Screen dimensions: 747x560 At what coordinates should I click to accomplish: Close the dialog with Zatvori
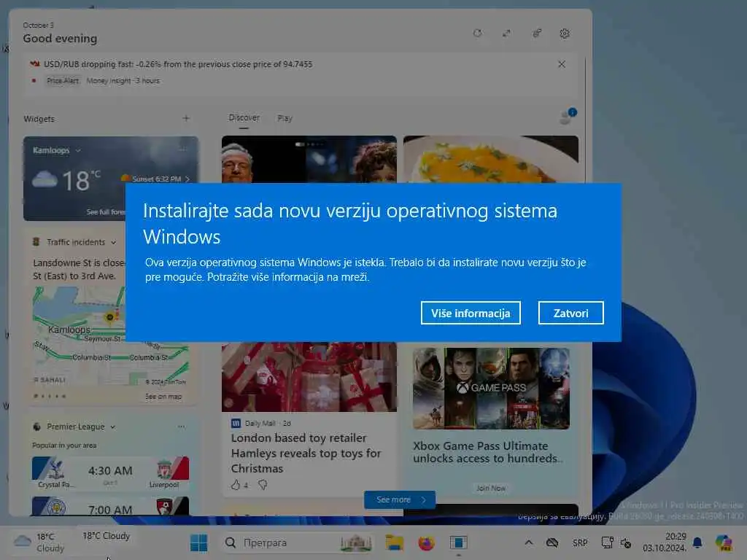(570, 313)
